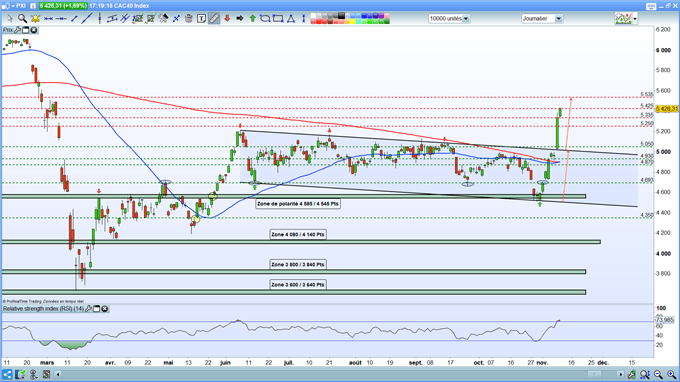The image size is (680, 382).
Task: Open the alert bell tool
Action: click(x=35, y=18)
